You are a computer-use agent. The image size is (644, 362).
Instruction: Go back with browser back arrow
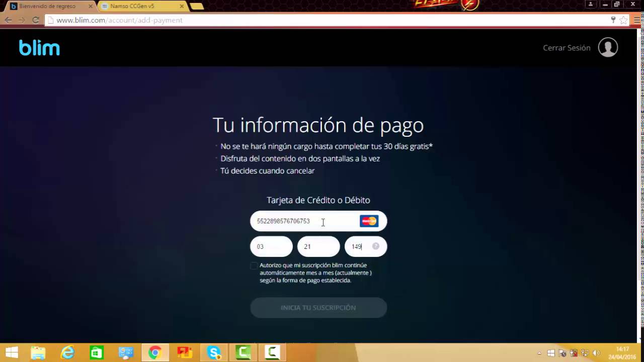[8, 20]
